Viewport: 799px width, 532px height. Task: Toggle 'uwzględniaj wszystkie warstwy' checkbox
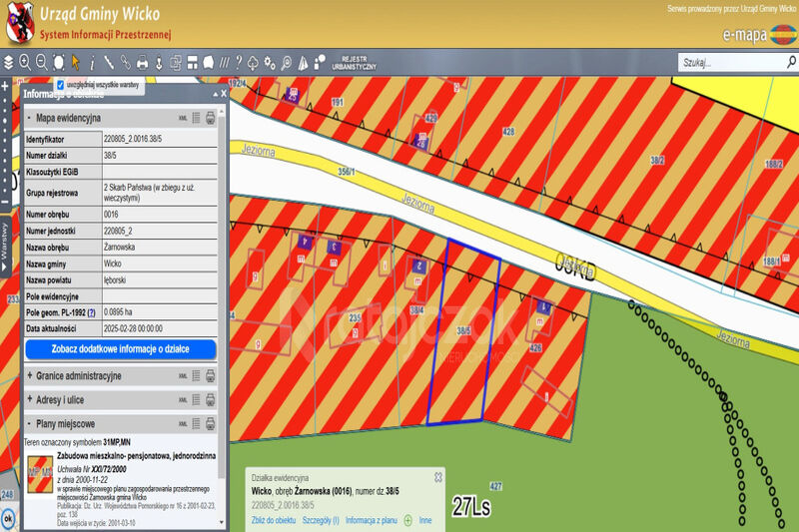61,86
